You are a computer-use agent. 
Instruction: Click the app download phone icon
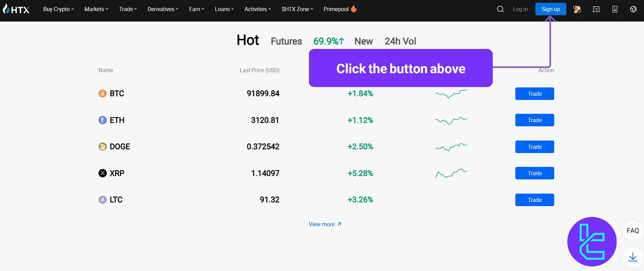[x=615, y=9]
